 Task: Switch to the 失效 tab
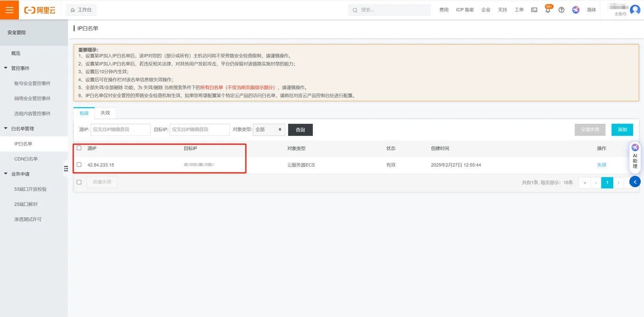pyautogui.click(x=105, y=113)
